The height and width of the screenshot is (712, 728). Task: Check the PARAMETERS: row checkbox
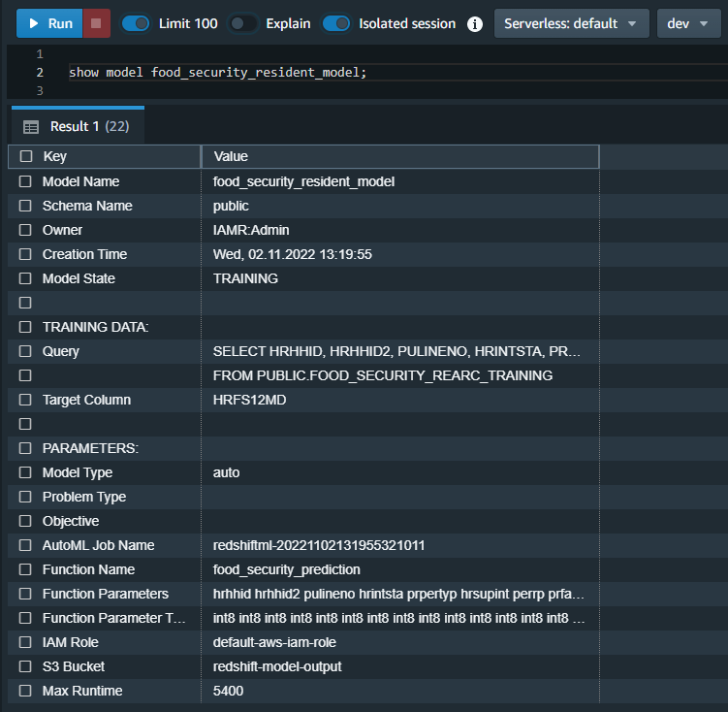25,448
